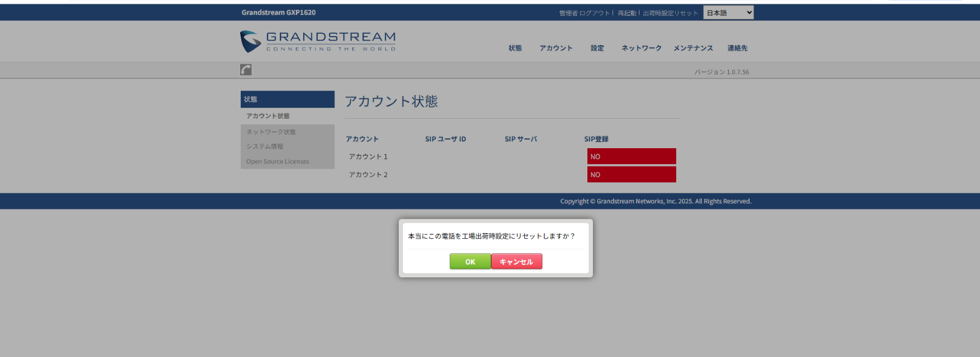This screenshot has height=357, width=980.
Task: Click the Grandstream logo
Action: 318,41
